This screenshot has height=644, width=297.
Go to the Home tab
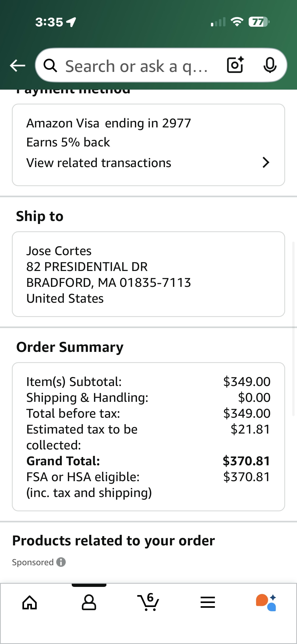(30, 603)
